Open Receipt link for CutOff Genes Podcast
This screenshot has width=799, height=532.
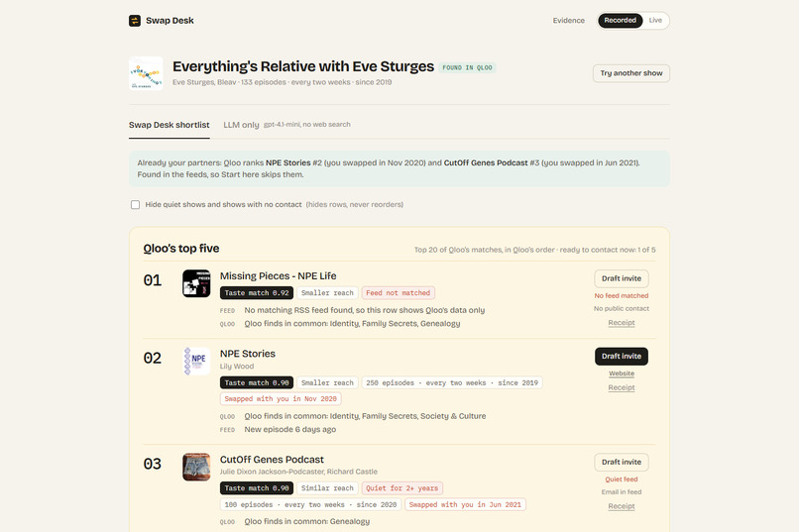coord(622,506)
